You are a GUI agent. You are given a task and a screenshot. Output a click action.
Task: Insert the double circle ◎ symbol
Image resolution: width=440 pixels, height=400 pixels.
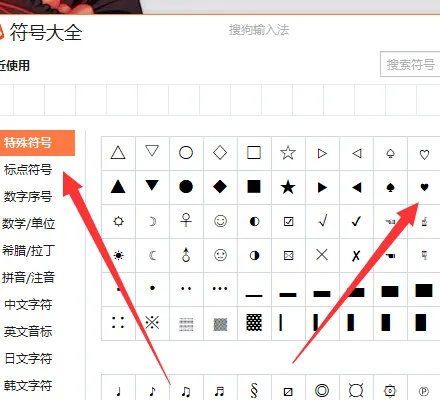click(x=322, y=390)
